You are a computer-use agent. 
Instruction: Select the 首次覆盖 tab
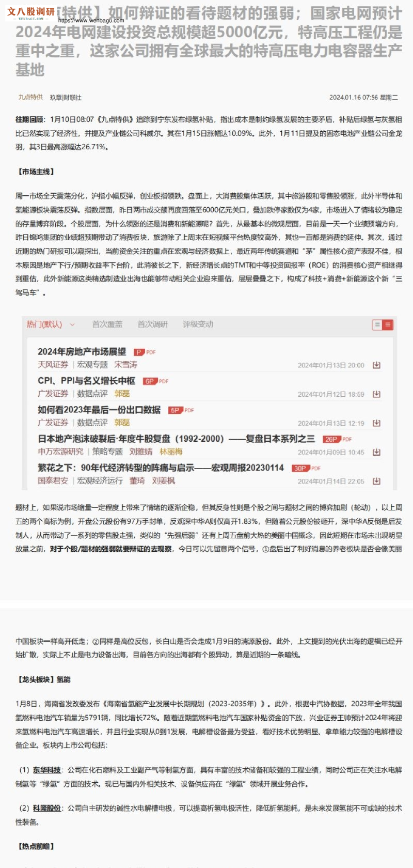tap(107, 324)
